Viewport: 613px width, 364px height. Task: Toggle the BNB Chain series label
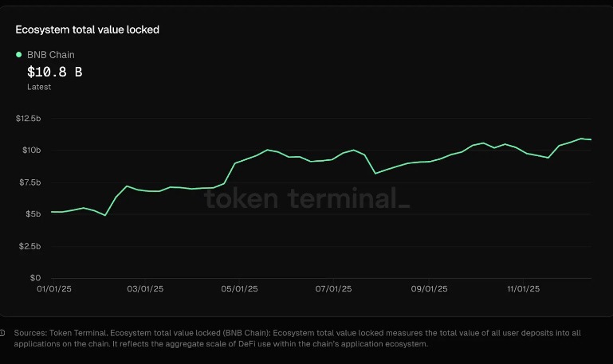(x=50, y=55)
